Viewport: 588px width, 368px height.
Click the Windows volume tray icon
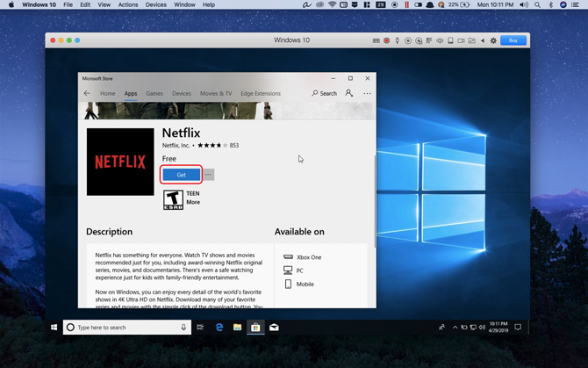tap(482, 327)
